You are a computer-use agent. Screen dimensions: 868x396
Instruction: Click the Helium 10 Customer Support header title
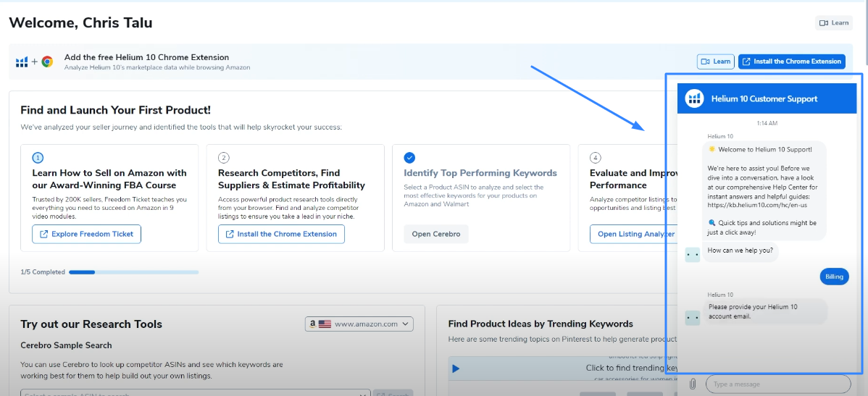coord(764,99)
